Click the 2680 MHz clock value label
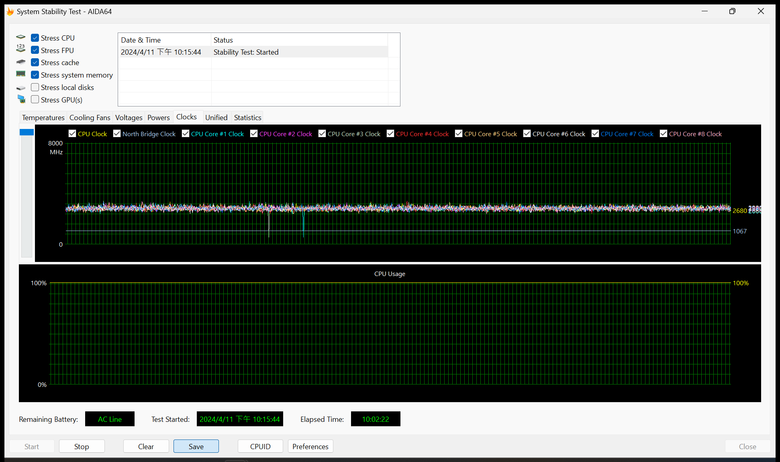 coord(740,211)
